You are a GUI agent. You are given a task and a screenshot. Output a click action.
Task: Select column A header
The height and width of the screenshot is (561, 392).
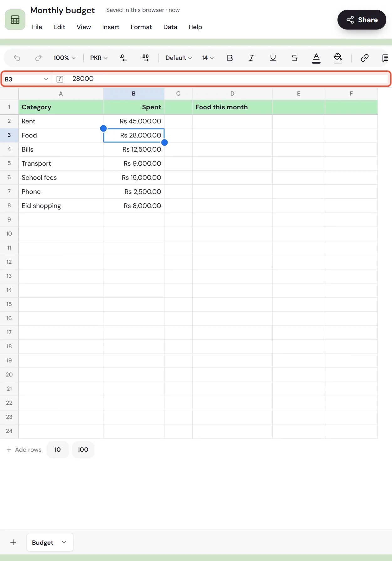pos(61,94)
